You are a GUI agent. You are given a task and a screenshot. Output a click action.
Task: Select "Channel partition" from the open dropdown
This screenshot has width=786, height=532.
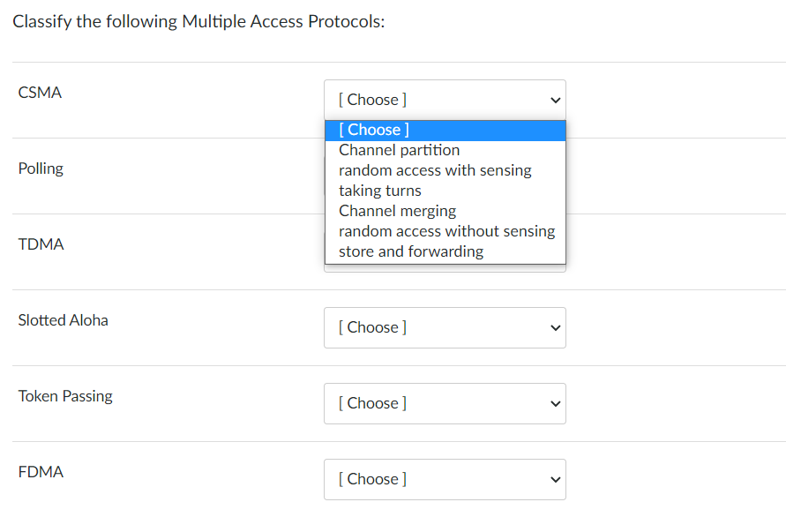[x=399, y=150]
